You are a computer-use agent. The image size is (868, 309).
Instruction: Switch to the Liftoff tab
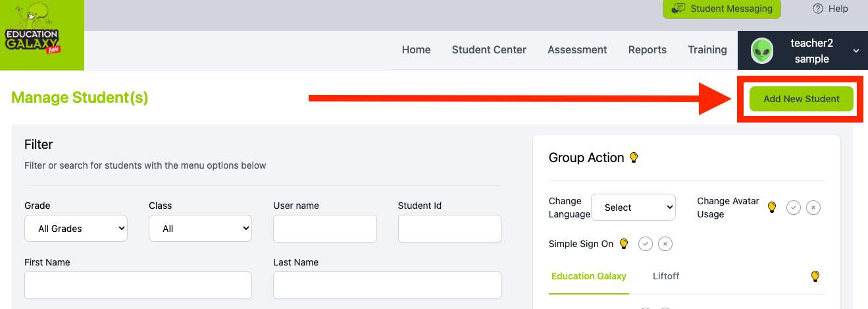click(x=666, y=276)
